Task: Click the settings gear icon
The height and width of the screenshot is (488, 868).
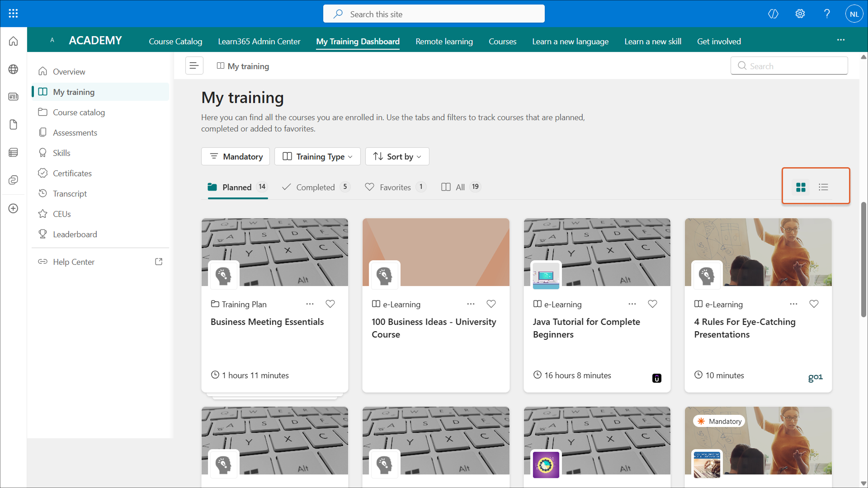Action: click(800, 14)
